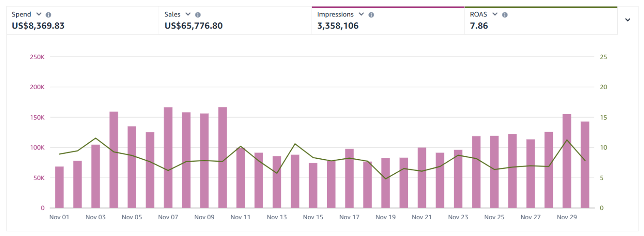
Task: Click the info icon next to Sales
Action: pos(198,15)
